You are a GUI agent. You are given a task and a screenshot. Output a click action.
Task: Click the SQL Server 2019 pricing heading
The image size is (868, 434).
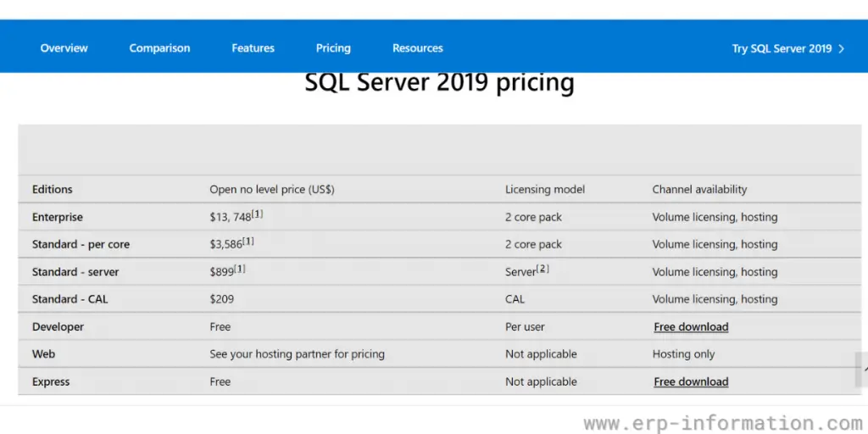(x=439, y=83)
